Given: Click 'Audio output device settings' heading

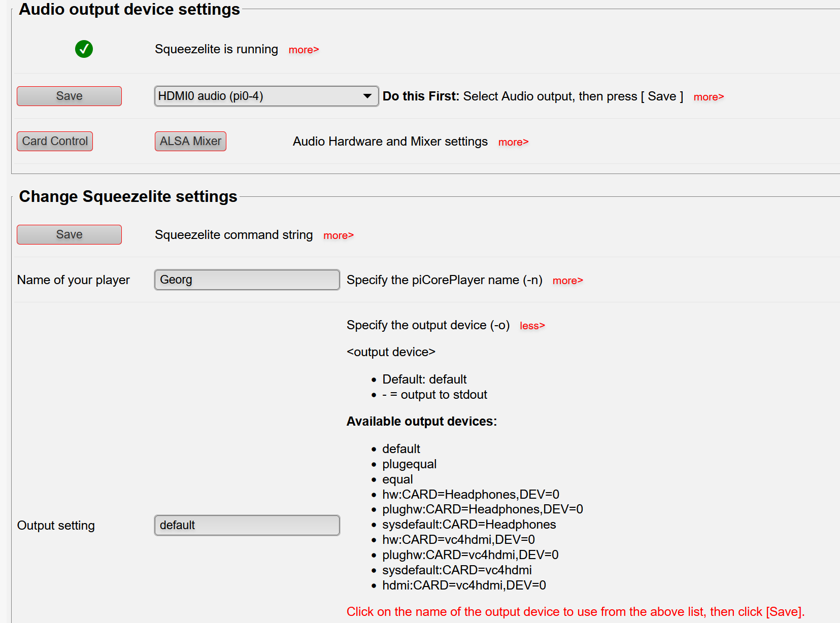Looking at the screenshot, I should coord(129,9).
